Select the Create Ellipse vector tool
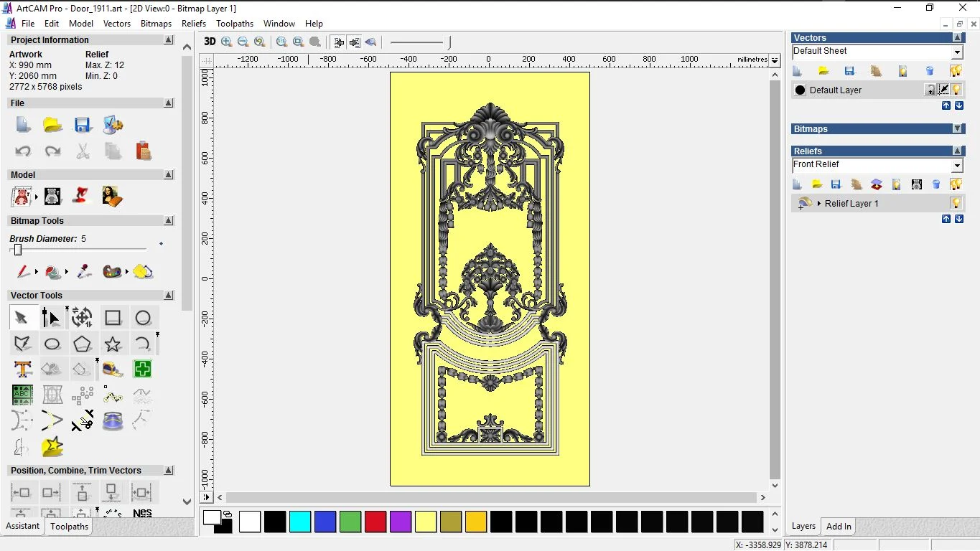This screenshot has height=551, width=980. [52, 344]
